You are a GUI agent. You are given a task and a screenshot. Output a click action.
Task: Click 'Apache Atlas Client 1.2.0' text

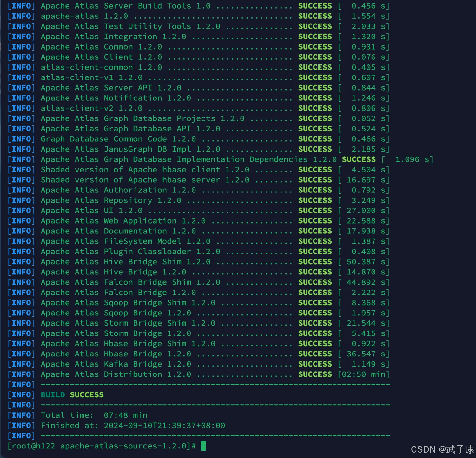tap(101, 57)
